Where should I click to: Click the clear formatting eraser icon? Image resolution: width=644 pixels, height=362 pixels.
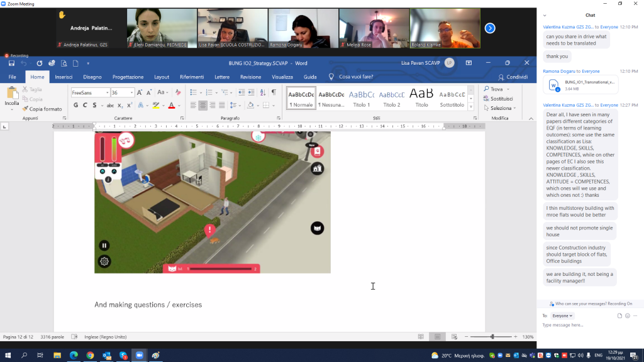(x=178, y=92)
